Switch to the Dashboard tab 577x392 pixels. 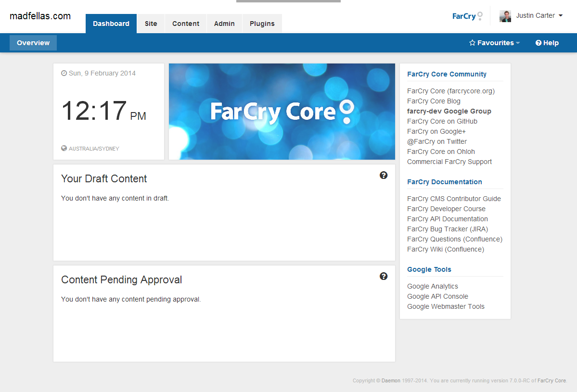tap(111, 24)
